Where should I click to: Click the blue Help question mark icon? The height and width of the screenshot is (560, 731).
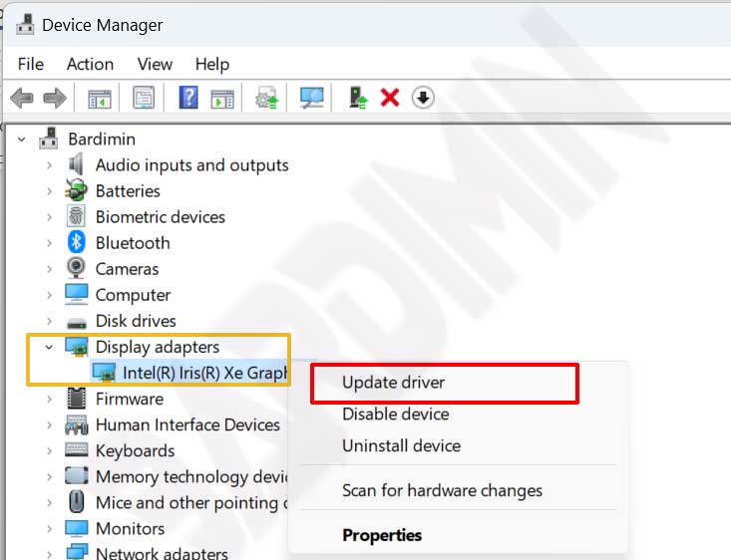click(x=188, y=98)
